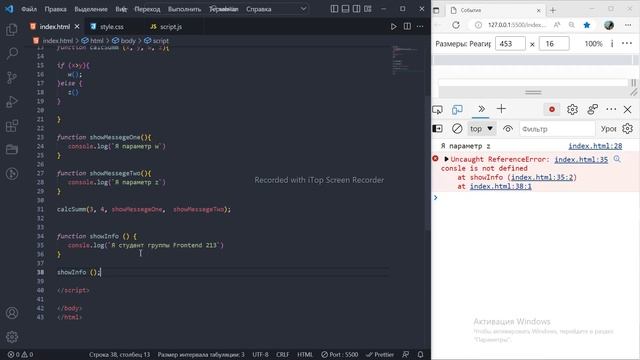This screenshot has width=640, height=360.
Task: Expand Uncaught ReferenceError triangle
Action: pos(446,159)
